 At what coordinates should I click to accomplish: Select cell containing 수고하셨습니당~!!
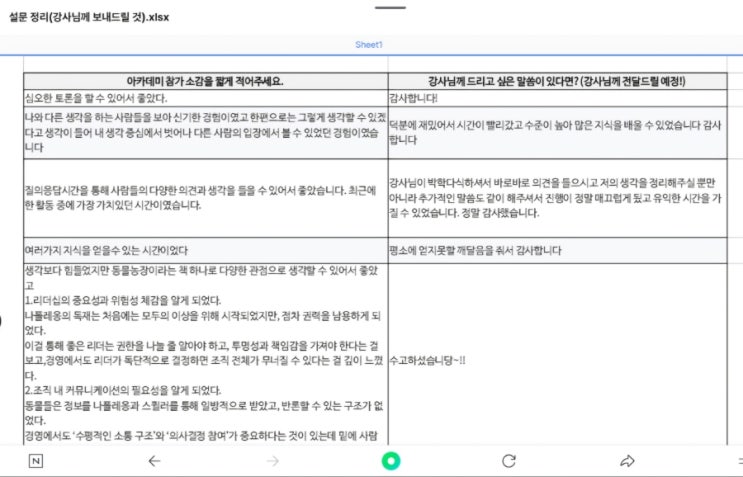tap(557, 354)
